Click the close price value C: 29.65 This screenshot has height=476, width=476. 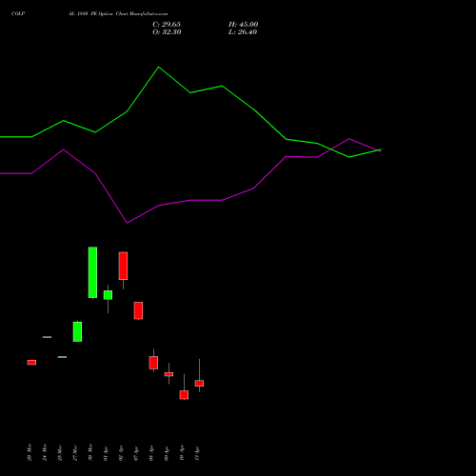tap(167, 25)
